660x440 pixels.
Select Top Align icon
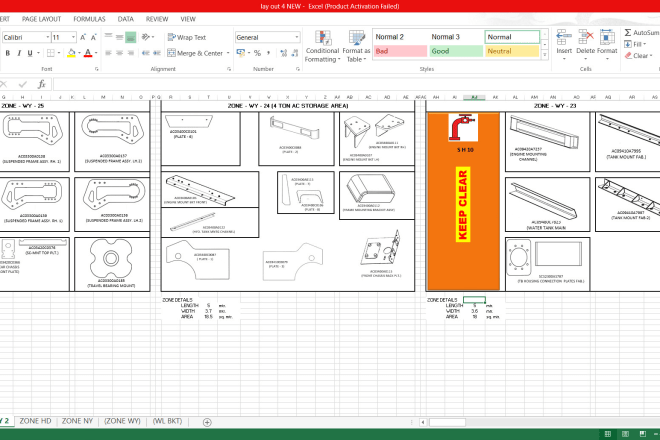pyautogui.click(x=108, y=37)
